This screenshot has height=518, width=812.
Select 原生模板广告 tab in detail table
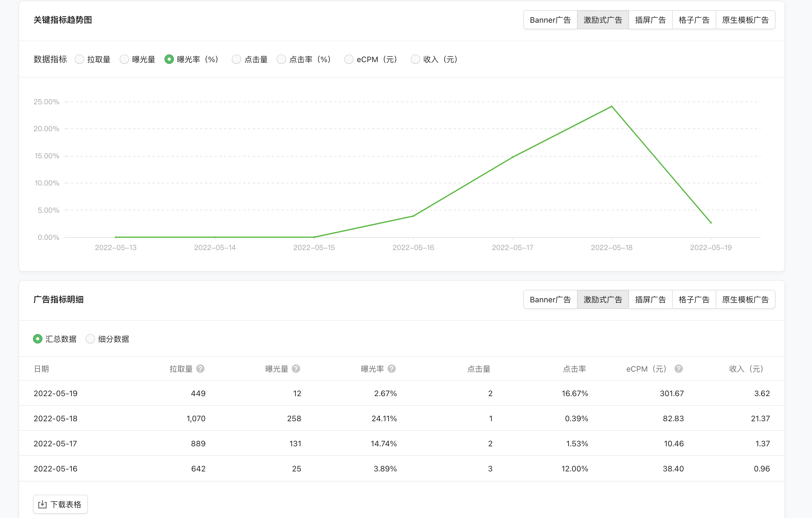(745, 299)
